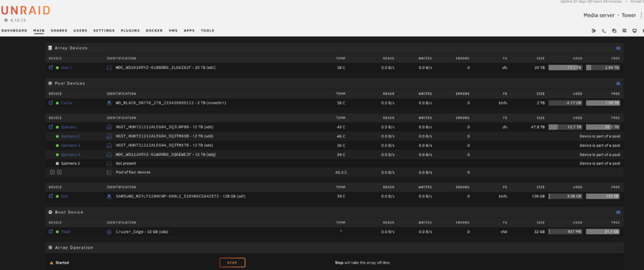This screenshot has height=270, width=644.
Task: Toggle reads/writes display in Array Devices header
Action: click(x=618, y=48)
